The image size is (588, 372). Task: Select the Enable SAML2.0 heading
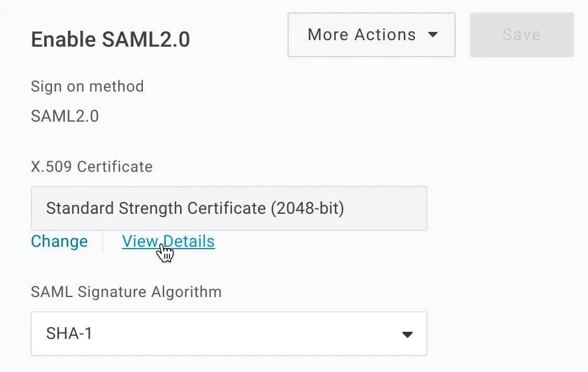coord(110,40)
